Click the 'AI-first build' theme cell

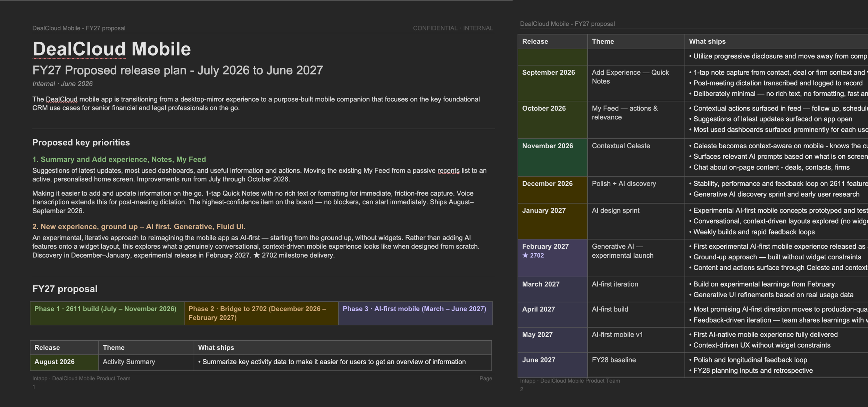click(x=636, y=315)
